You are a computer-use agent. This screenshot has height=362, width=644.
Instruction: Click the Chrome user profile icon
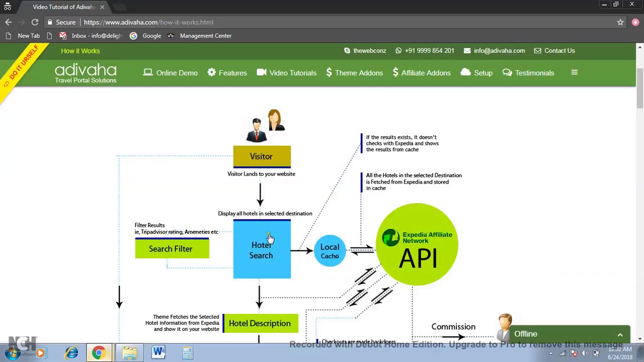click(x=8, y=7)
